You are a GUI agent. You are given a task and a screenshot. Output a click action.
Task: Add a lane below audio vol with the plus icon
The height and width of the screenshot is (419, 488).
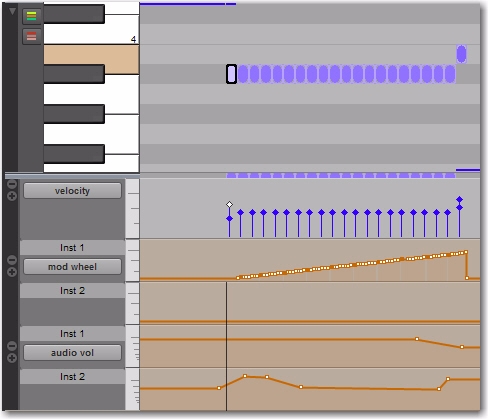(12, 358)
